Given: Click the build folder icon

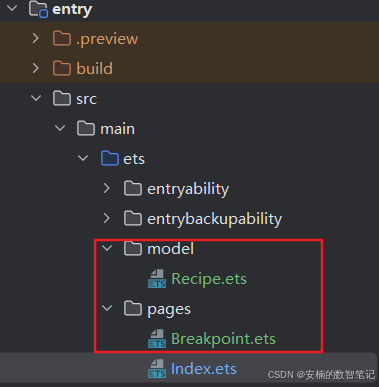Looking at the screenshot, I should (x=62, y=68).
